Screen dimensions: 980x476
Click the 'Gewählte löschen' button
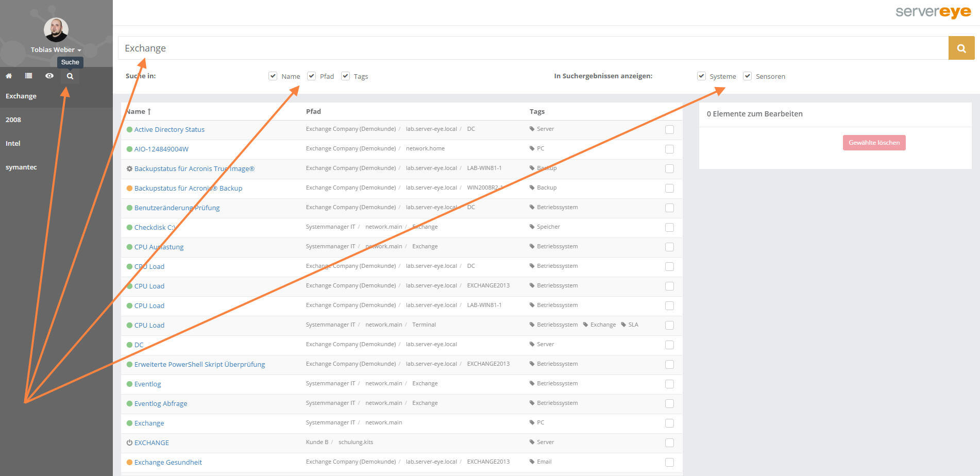pyautogui.click(x=874, y=143)
